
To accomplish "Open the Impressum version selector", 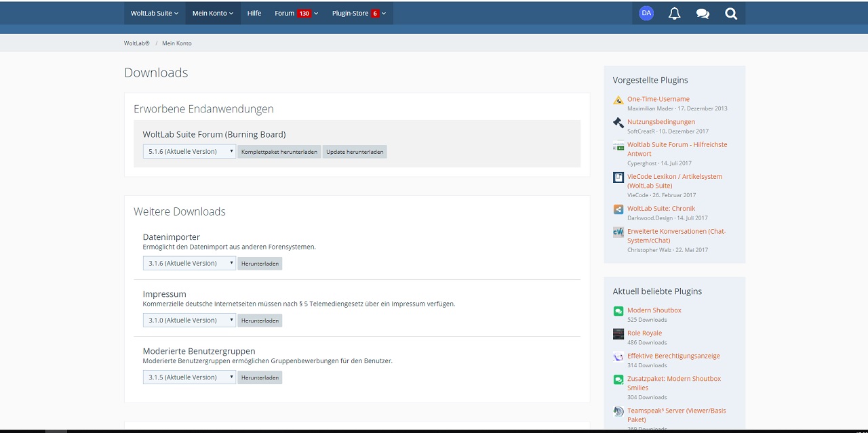I will click(x=189, y=321).
